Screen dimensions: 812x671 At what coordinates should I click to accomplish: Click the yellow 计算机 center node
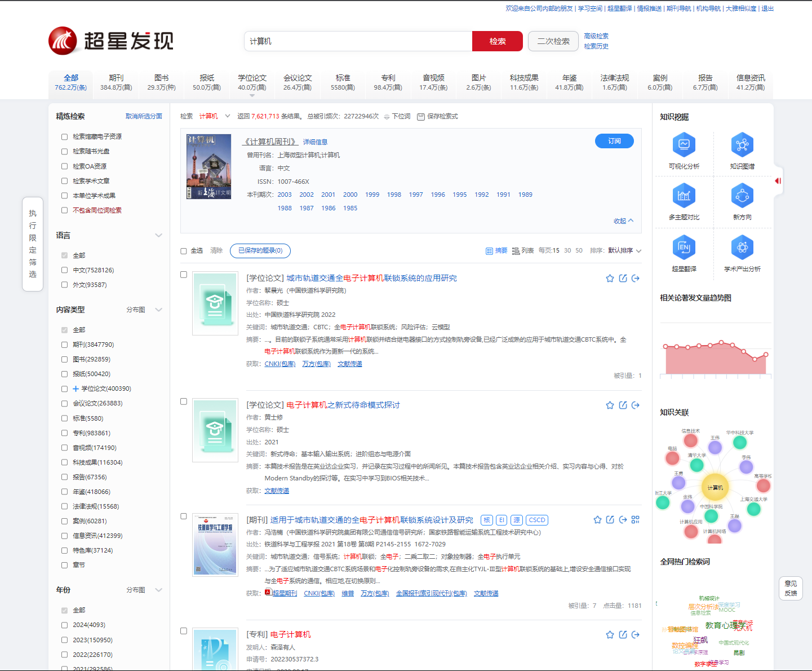(715, 487)
